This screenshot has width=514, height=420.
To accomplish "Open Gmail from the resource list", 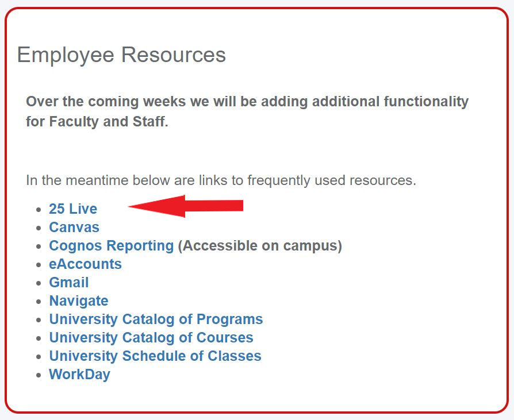I will pyautogui.click(x=69, y=283).
